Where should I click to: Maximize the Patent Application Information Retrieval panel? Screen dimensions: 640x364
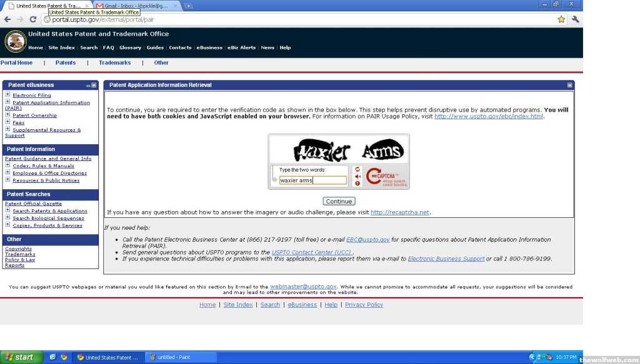569,85
